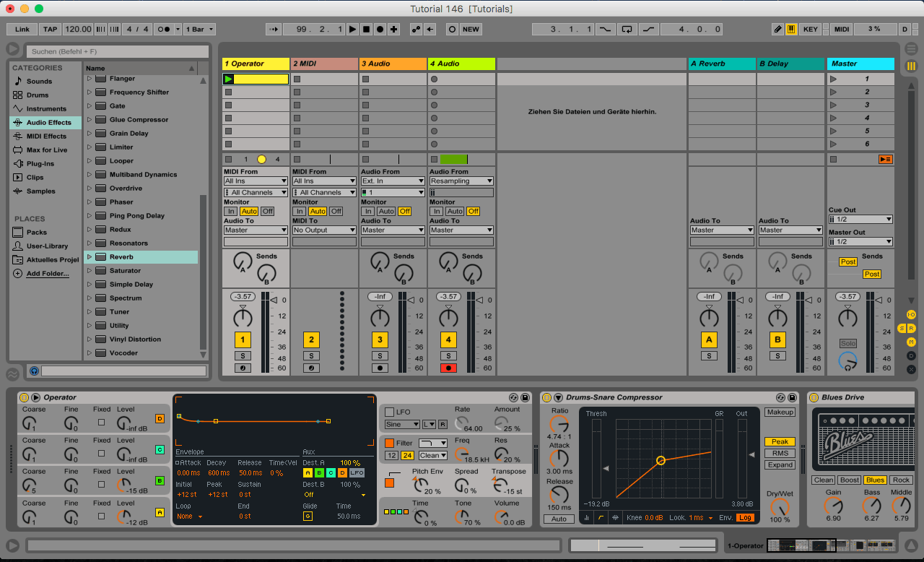924x562 pixels.
Task: Enable draw mode pencil icon
Action: coord(777,30)
